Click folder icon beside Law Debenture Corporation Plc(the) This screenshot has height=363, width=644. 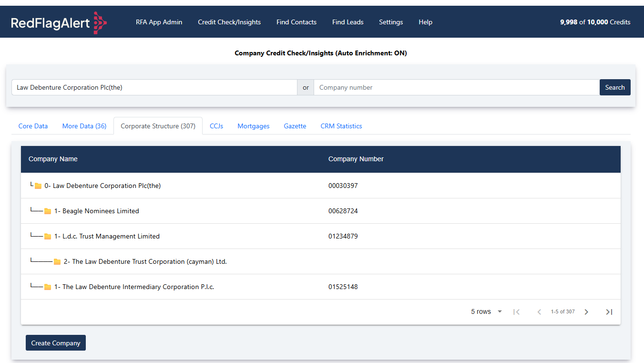pyautogui.click(x=38, y=186)
